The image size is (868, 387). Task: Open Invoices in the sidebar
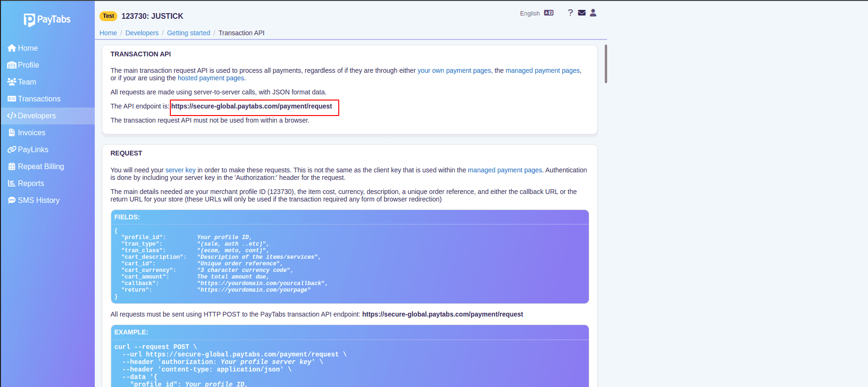click(x=47, y=132)
